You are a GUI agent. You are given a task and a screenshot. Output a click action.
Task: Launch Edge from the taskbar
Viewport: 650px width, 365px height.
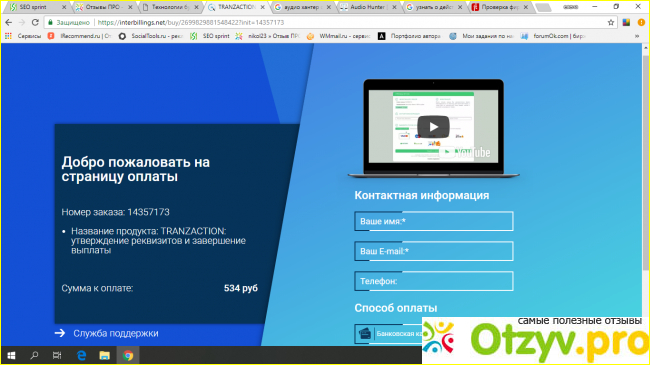point(81,355)
